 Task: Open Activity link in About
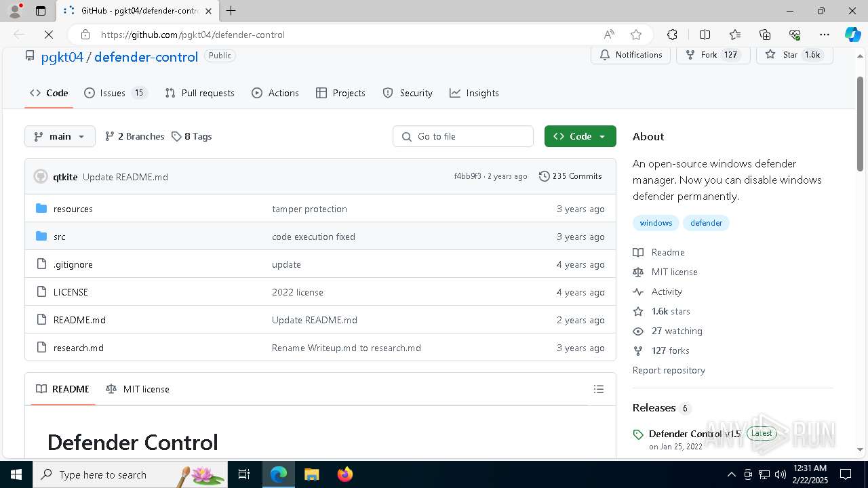coord(667,291)
